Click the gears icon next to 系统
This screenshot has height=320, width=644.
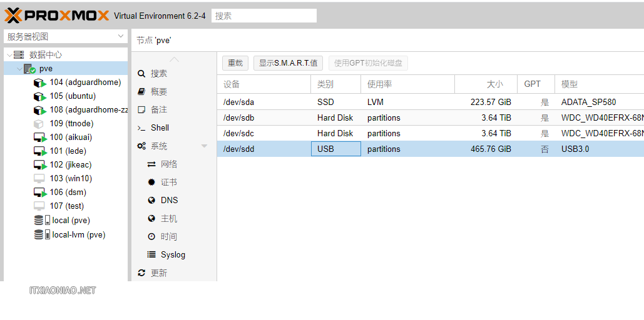(x=141, y=146)
